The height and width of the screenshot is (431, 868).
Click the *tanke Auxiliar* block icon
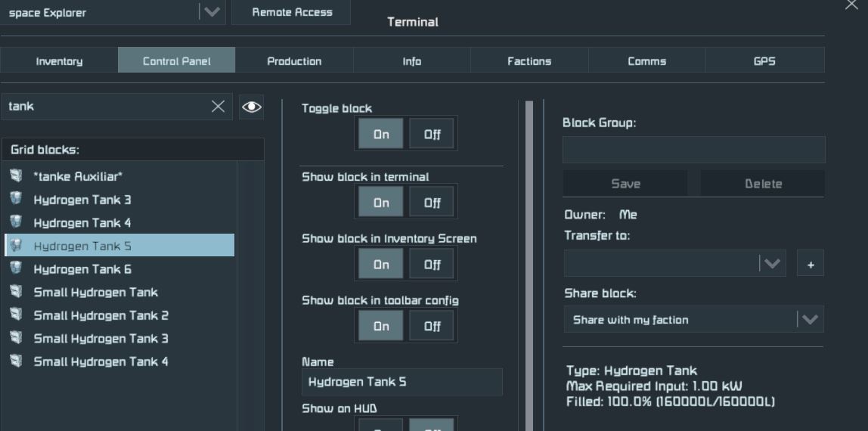pos(17,176)
